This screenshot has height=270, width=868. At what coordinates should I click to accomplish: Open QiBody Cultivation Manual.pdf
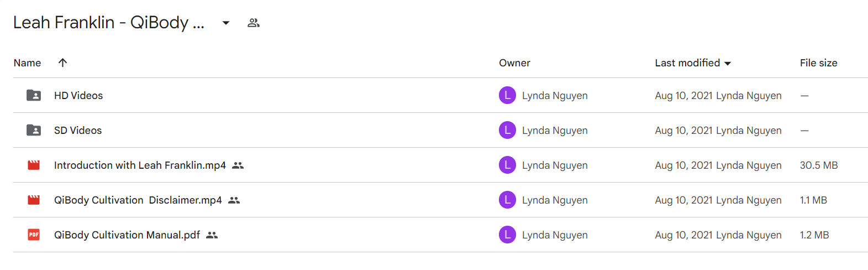point(127,235)
